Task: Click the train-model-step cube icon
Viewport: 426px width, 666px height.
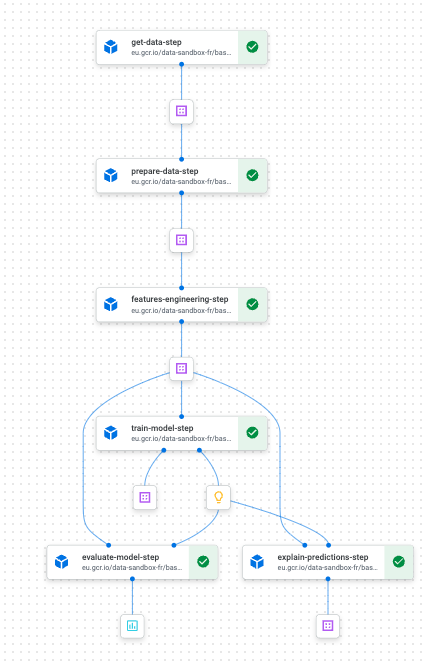Action: coord(111,433)
